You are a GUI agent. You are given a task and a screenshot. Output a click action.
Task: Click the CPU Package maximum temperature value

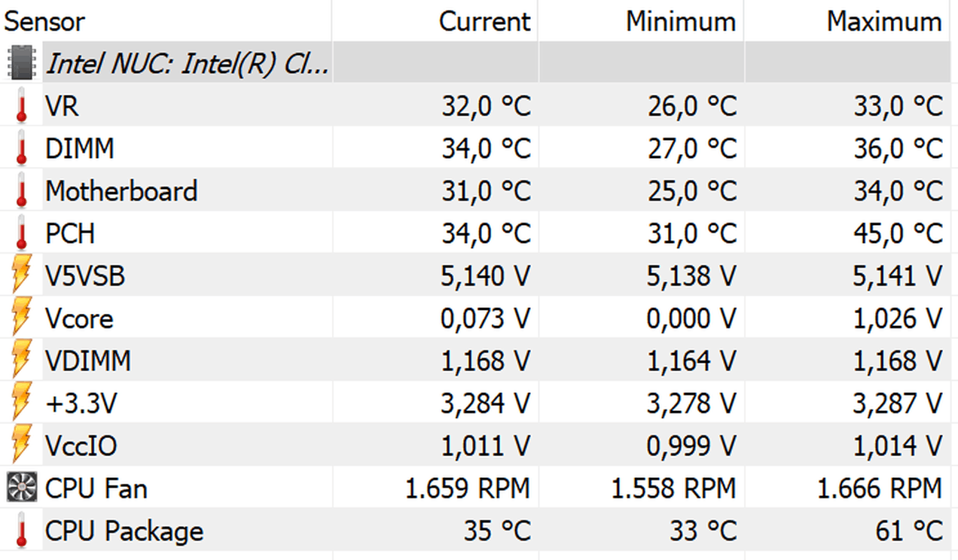pyautogui.click(x=909, y=531)
